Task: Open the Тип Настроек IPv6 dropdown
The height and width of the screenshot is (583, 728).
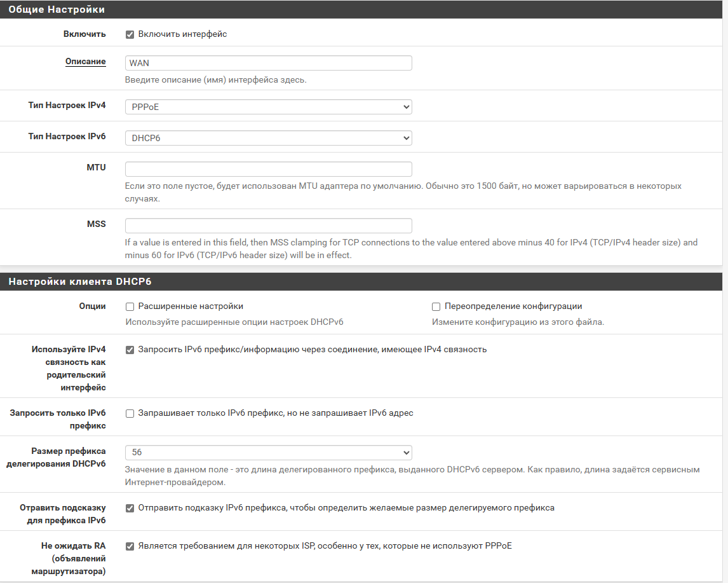Action: [268, 138]
